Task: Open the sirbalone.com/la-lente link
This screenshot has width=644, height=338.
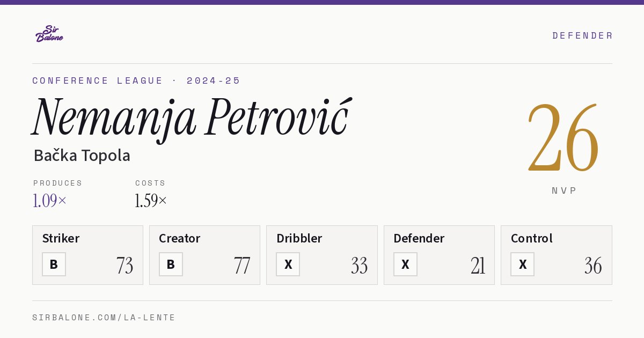Action: 104,318
